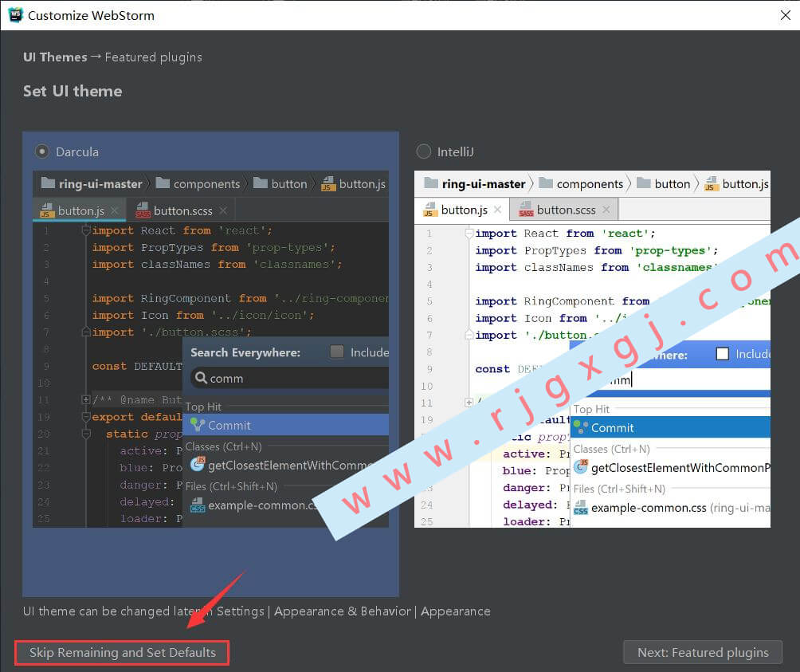Click the UI Themes breadcrumb step
Screen dimensions: 800x672
point(55,57)
